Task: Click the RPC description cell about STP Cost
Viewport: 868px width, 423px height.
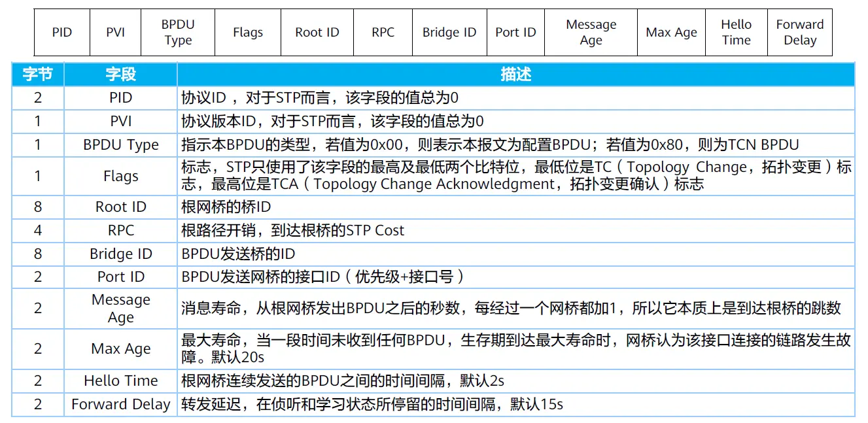Action: click(x=515, y=230)
